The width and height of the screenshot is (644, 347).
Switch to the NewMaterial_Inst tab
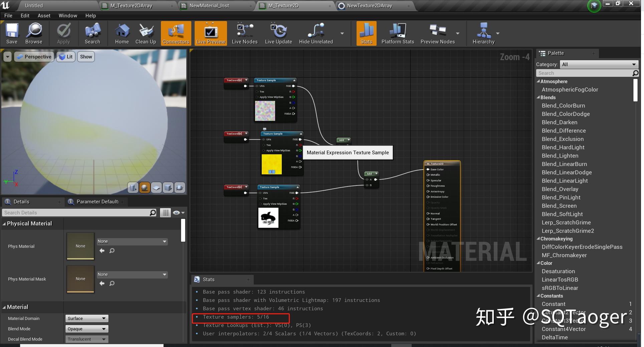tap(210, 6)
